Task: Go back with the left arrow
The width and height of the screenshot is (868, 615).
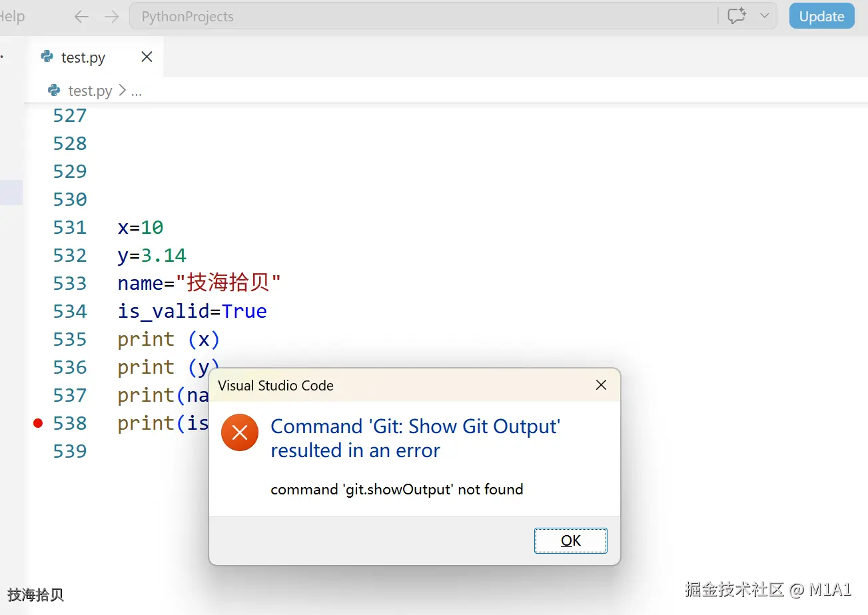Action: pyautogui.click(x=81, y=17)
